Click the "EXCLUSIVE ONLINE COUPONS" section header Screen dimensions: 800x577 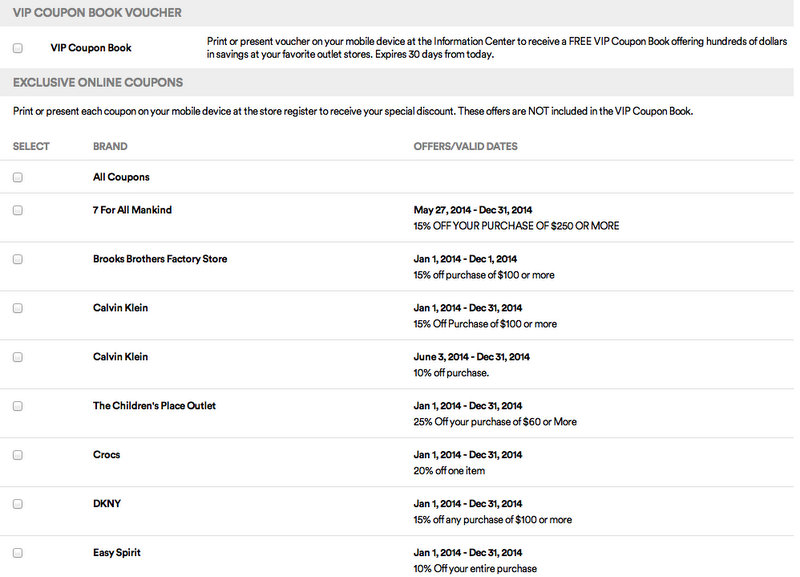tap(98, 83)
